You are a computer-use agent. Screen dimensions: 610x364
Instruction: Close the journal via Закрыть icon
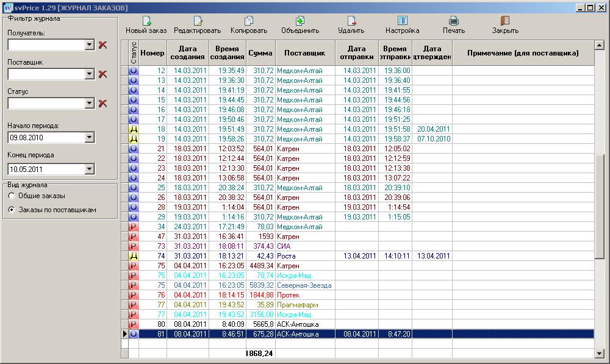pos(504,21)
